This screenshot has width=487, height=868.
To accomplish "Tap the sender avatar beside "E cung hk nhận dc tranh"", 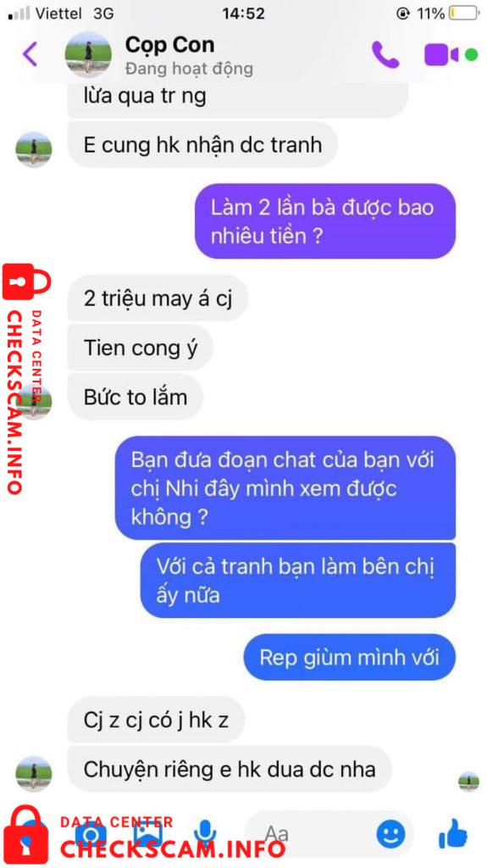I will [34, 149].
